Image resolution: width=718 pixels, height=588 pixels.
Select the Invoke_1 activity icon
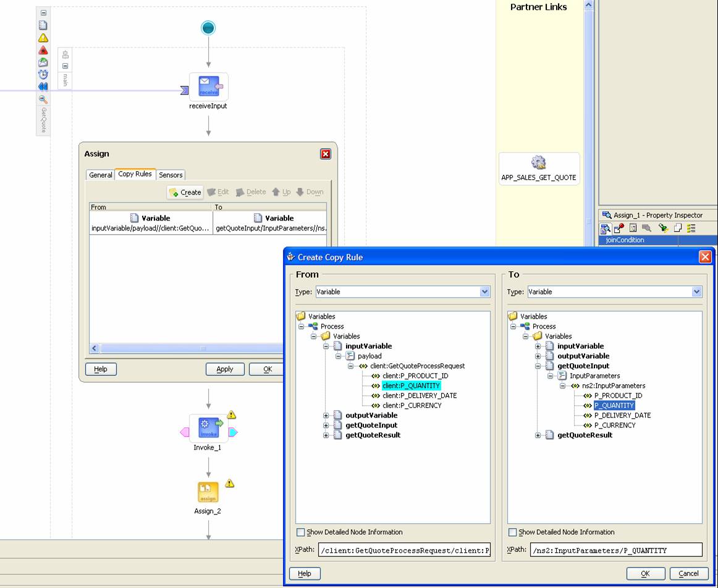pyautogui.click(x=208, y=428)
